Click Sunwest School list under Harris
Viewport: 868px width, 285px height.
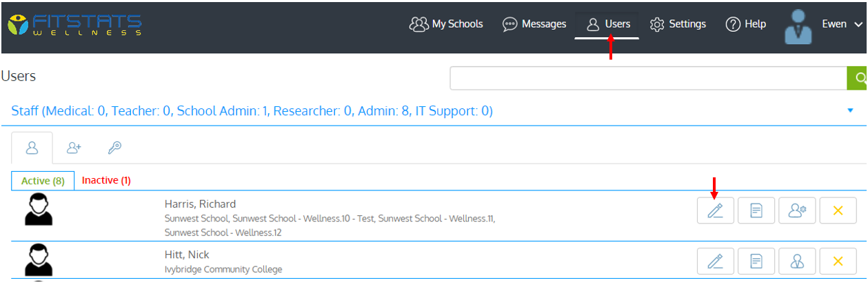[330, 226]
